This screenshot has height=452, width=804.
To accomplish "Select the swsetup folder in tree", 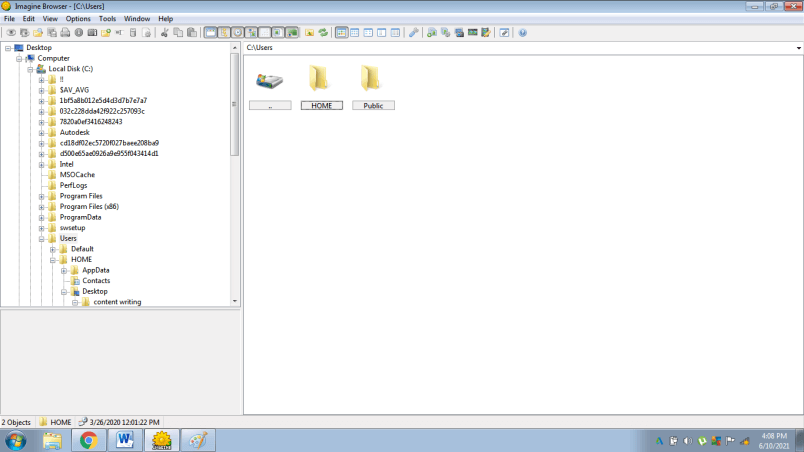I will point(72,228).
